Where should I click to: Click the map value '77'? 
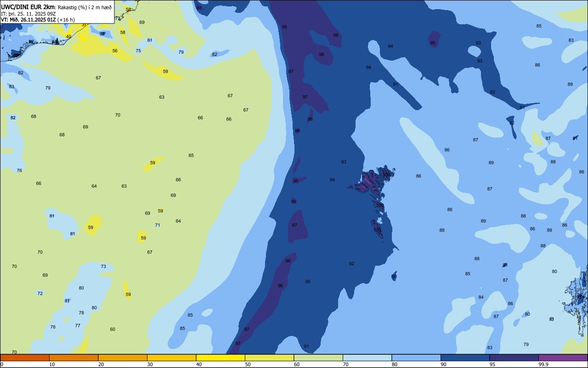coord(78,326)
